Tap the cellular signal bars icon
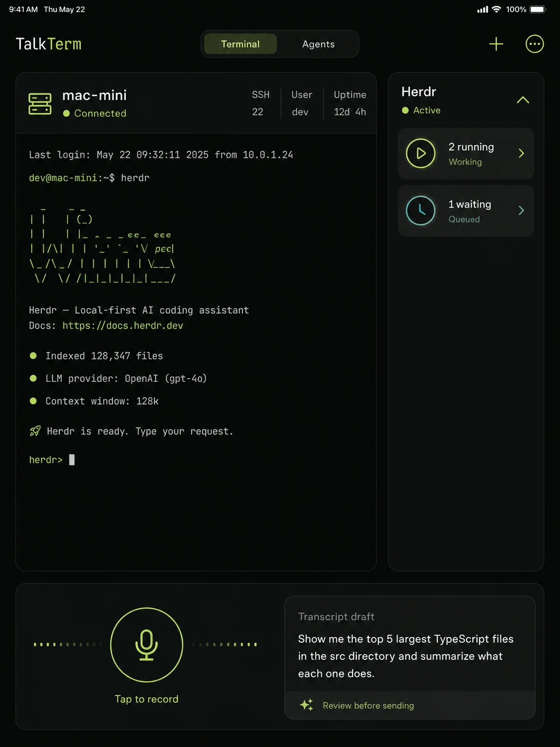Viewport: 560px width, 747px height. (483, 9)
